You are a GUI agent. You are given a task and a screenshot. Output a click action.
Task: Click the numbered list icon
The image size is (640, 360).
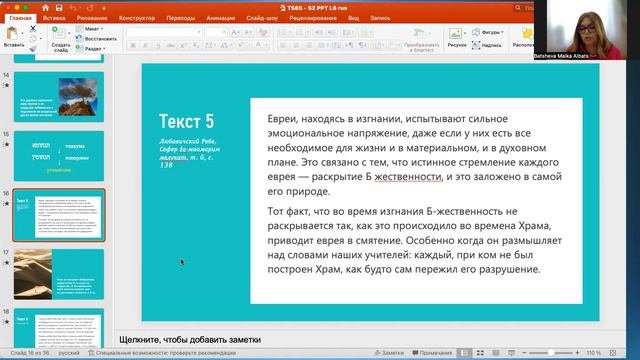click(x=300, y=32)
